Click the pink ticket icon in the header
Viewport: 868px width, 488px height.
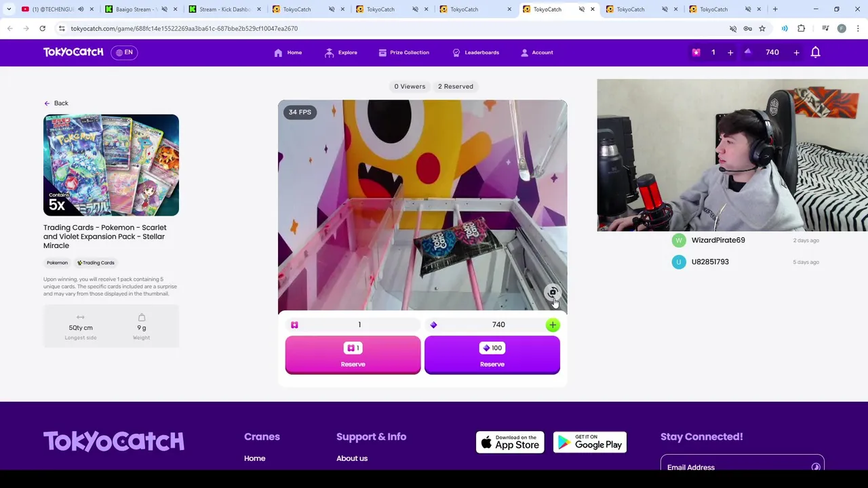pos(696,52)
